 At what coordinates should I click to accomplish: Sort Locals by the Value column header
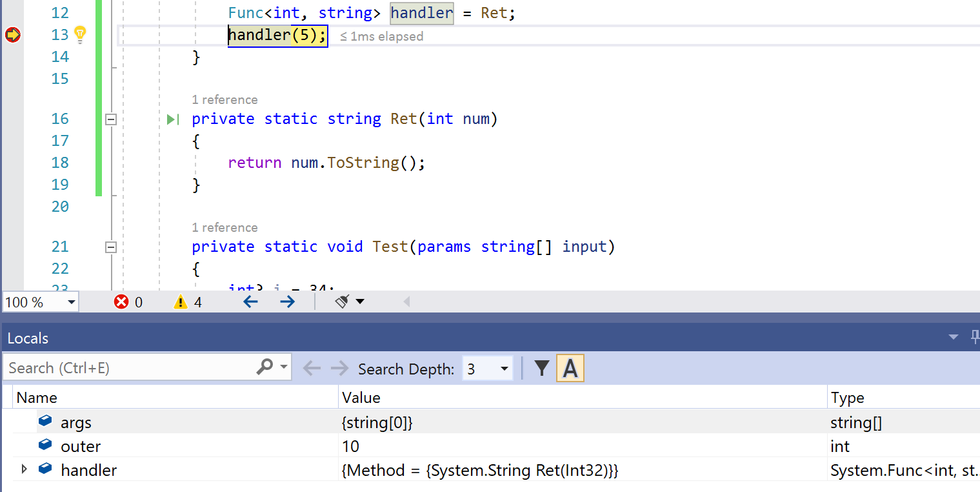pos(583,398)
